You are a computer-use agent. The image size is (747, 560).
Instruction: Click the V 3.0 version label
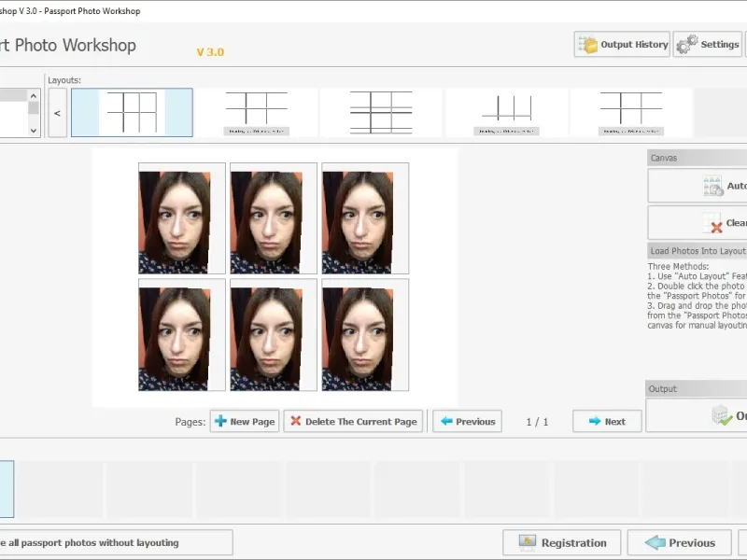click(210, 52)
